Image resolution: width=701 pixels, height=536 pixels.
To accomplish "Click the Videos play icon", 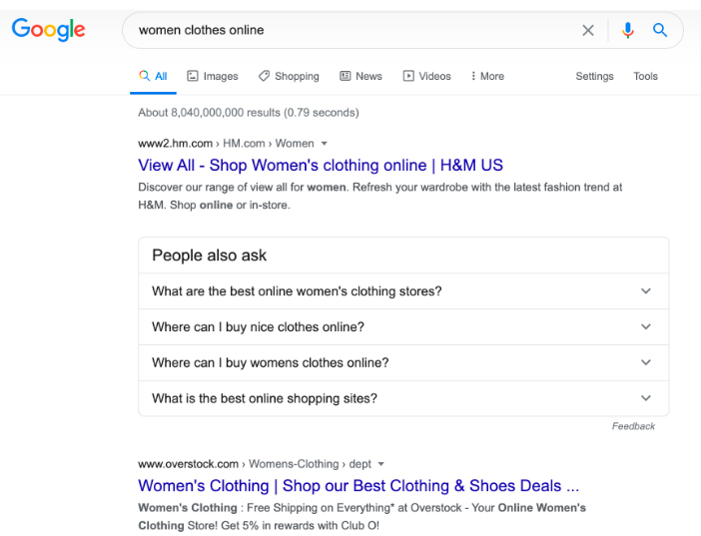I will point(408,76).
